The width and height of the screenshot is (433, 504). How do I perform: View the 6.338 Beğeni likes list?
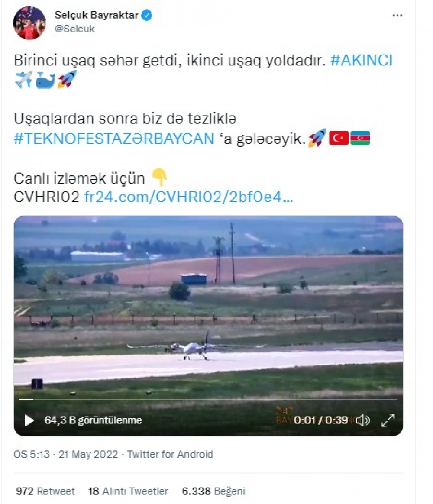point(213,491)
